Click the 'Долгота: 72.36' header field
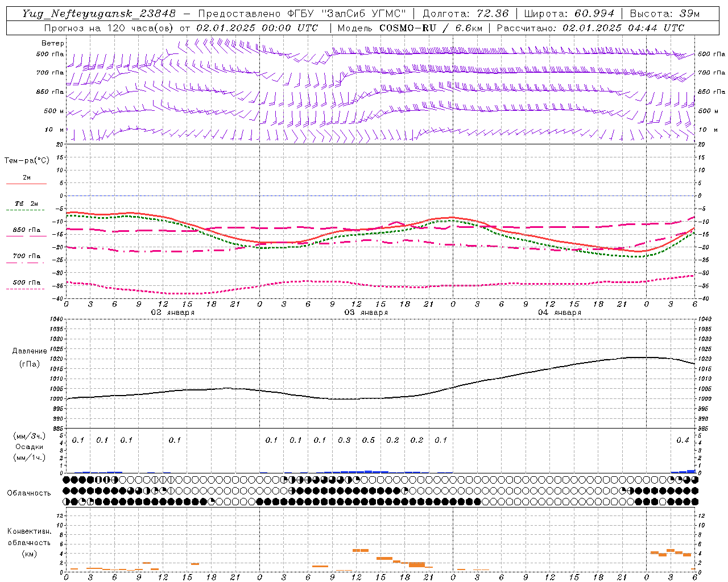The image size is (728, 582). [x=465, y=14]
